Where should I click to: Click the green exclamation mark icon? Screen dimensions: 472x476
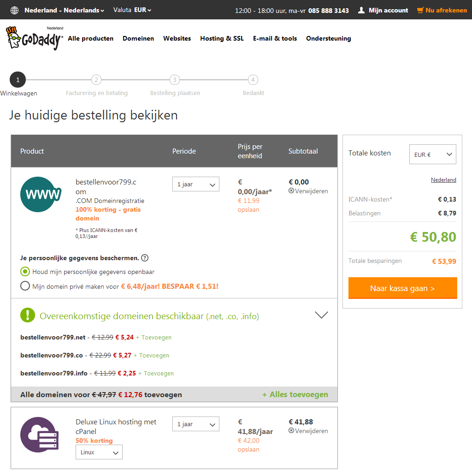28,315
